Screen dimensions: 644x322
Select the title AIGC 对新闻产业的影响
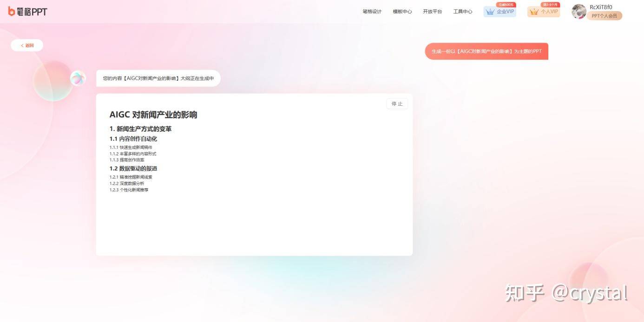click(x=153, y=115)
